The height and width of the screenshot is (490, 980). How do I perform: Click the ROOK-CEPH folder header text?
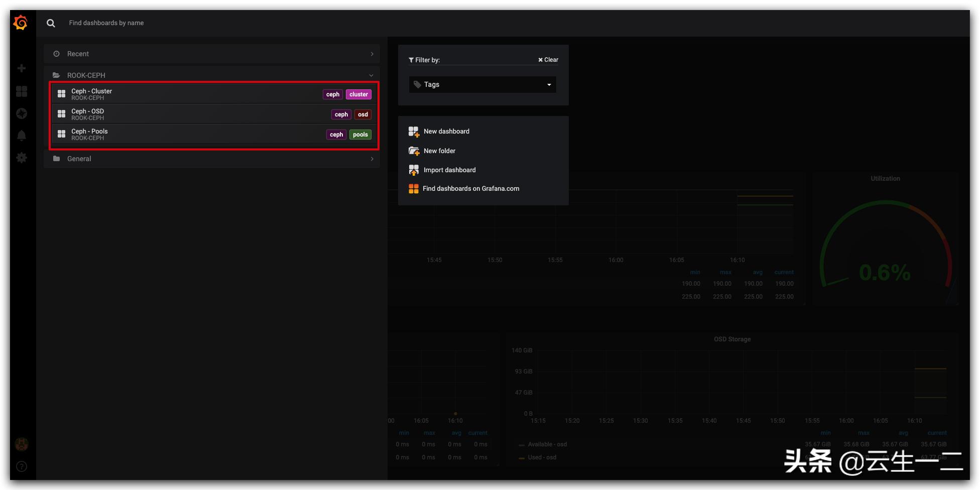coord(86,75)
